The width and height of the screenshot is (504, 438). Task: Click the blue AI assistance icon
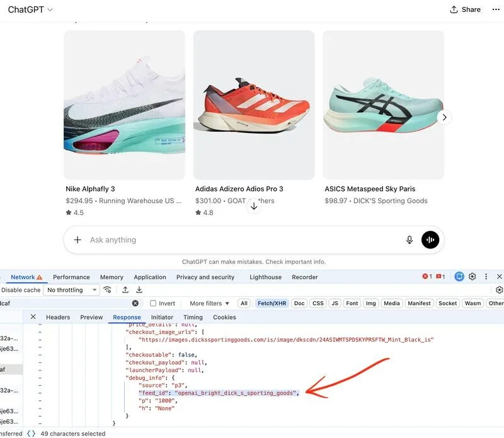459,276
